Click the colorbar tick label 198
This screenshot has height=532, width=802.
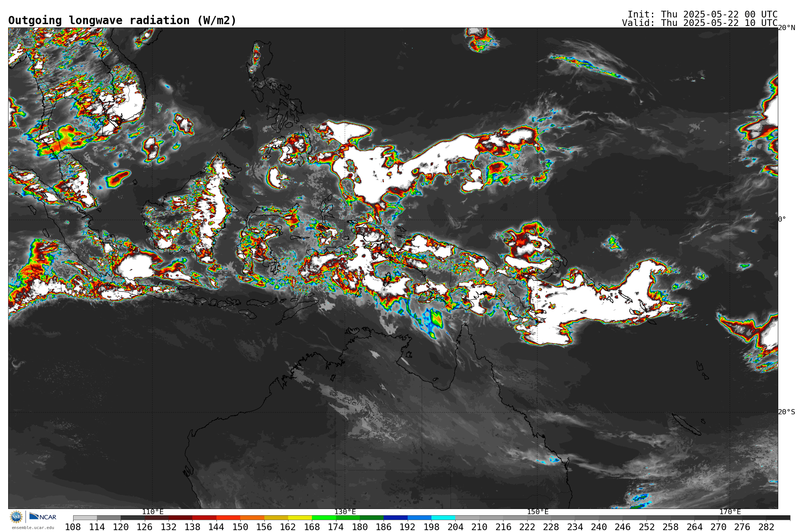[431, 527]
